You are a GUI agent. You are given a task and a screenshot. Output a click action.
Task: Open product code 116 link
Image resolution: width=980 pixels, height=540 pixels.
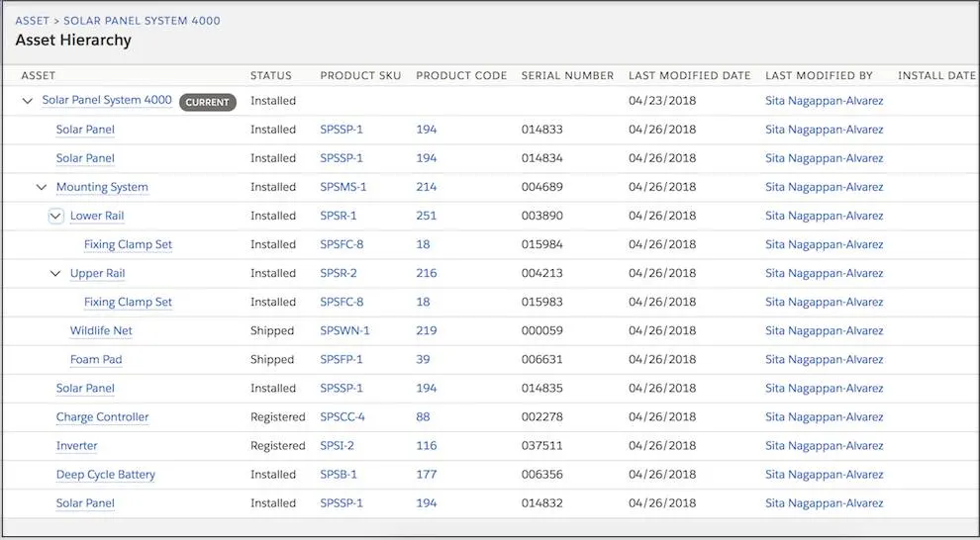coord(427,445)
